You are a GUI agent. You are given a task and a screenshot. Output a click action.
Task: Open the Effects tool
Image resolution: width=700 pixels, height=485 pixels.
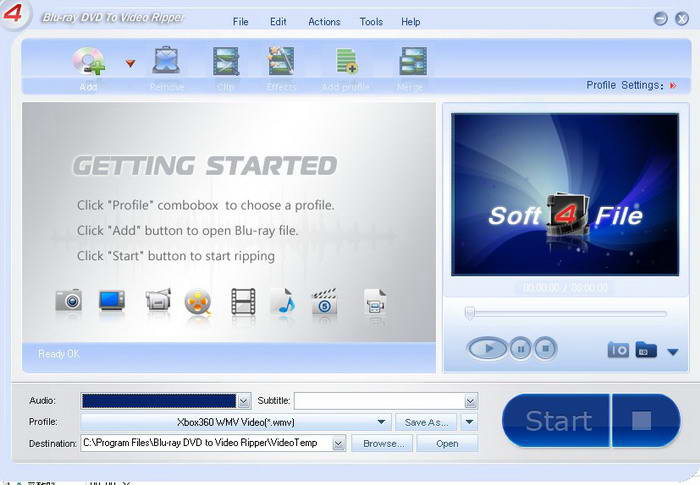click(x=281, y=61)
